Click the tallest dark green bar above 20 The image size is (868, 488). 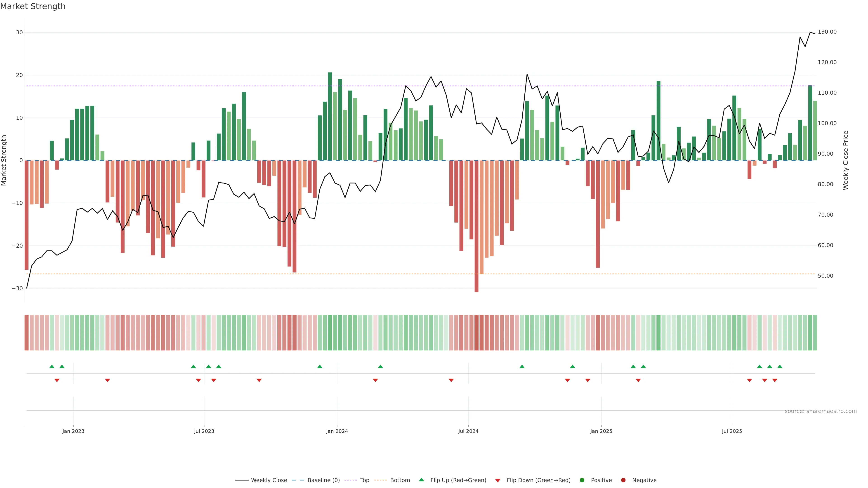click(330, 115)
